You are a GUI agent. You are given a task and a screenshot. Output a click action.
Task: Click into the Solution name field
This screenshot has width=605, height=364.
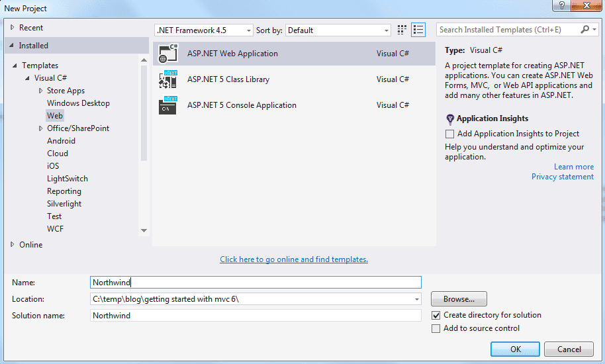(x=256, y=316)
